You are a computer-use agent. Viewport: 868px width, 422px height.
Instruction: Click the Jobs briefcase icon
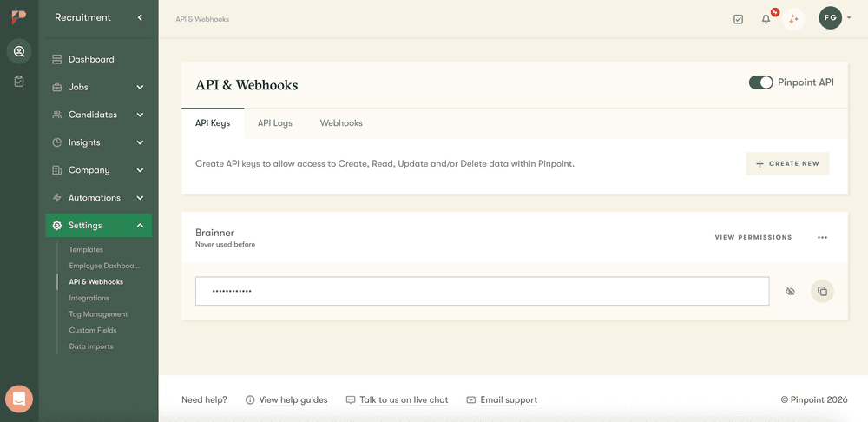coord(57,87)
